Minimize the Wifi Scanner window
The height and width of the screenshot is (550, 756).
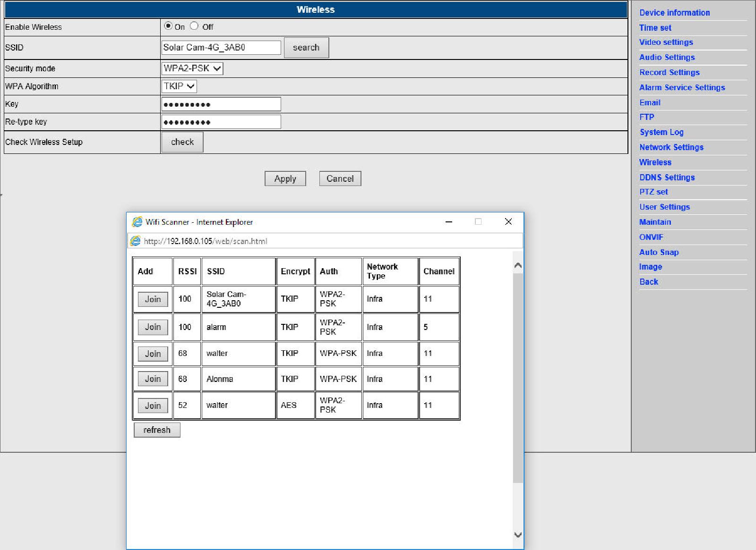point(449,222)
